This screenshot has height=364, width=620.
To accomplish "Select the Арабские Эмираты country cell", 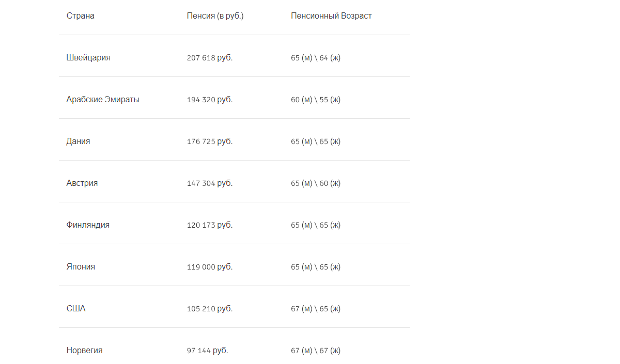I will pyautogui.click(x=103, y=100).
